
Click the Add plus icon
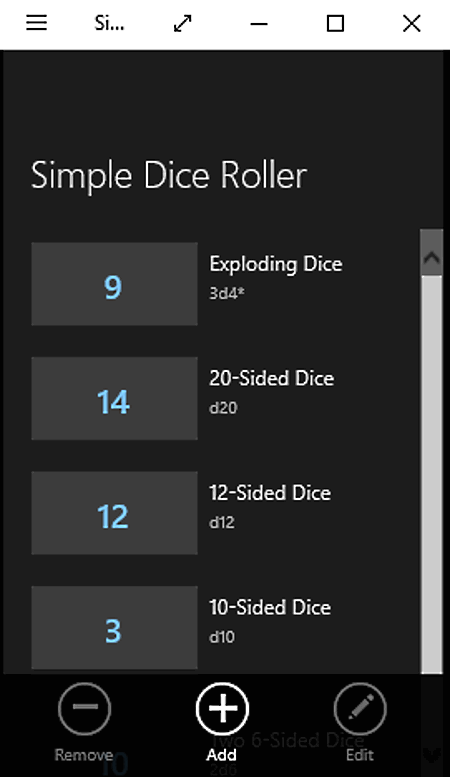222,709
